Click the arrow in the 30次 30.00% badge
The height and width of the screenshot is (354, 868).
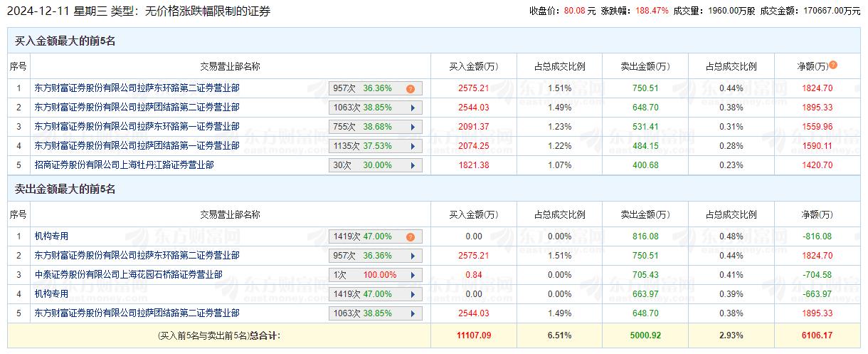pos(412,165)
